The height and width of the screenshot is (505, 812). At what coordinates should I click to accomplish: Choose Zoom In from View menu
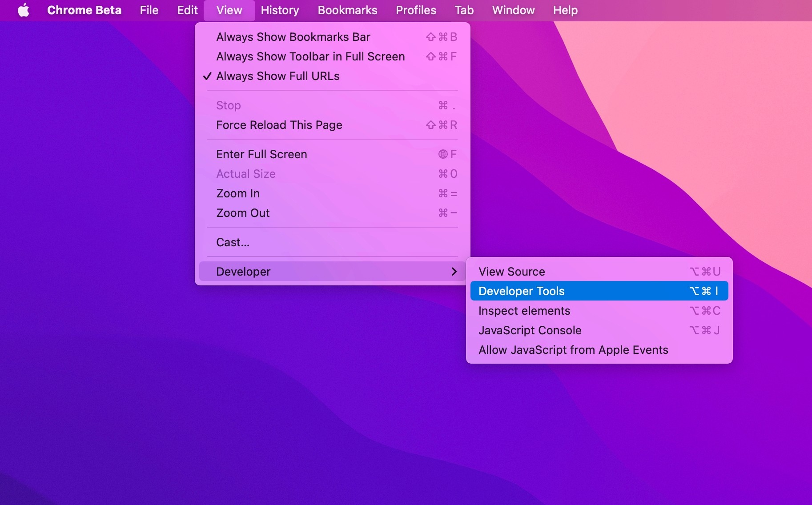click(x=332, y=193)
